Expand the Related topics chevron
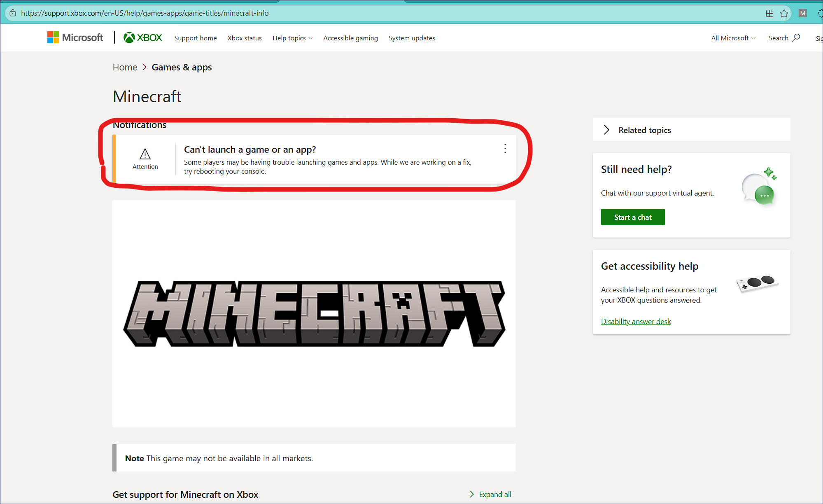The width and height of the screenshot is (823, 504). (606, 130)
